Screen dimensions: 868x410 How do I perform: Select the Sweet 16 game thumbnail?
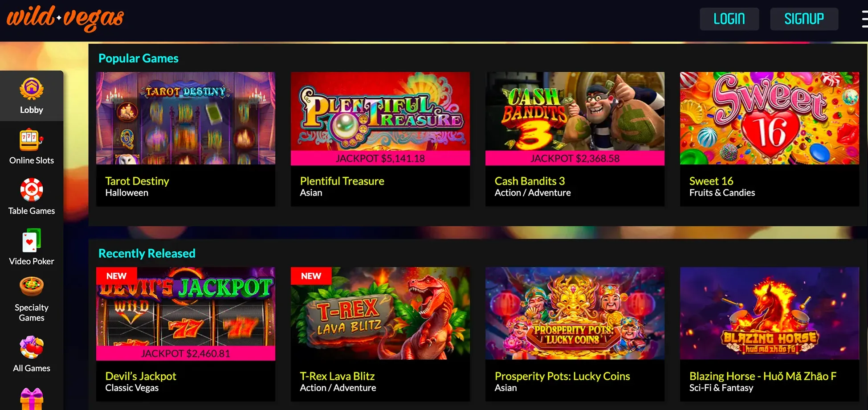(x=769, y=118)
